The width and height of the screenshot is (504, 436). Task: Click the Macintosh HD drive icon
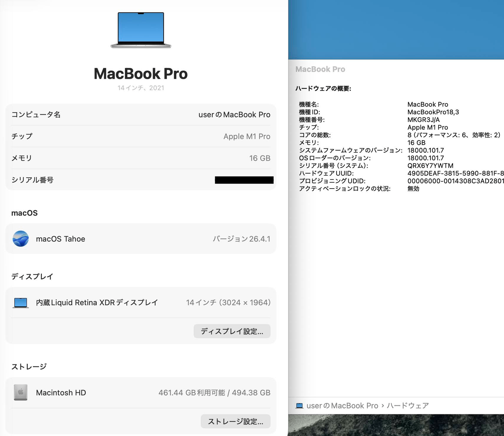21,392
